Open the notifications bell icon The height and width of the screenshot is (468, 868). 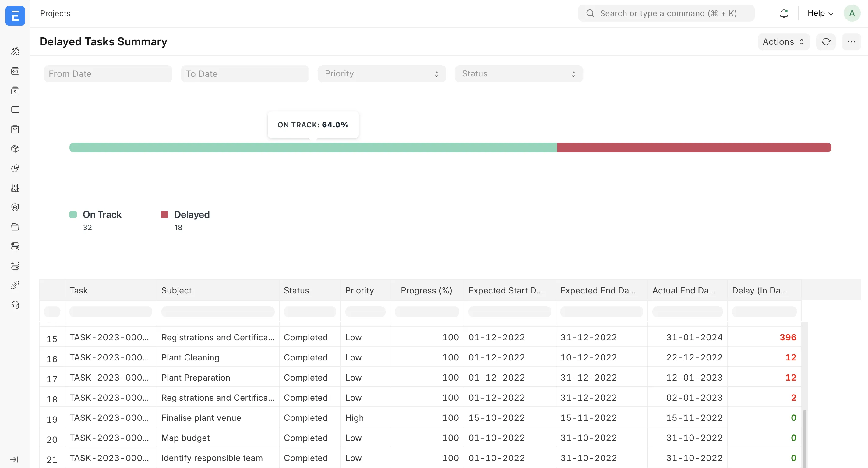(784, 13)
